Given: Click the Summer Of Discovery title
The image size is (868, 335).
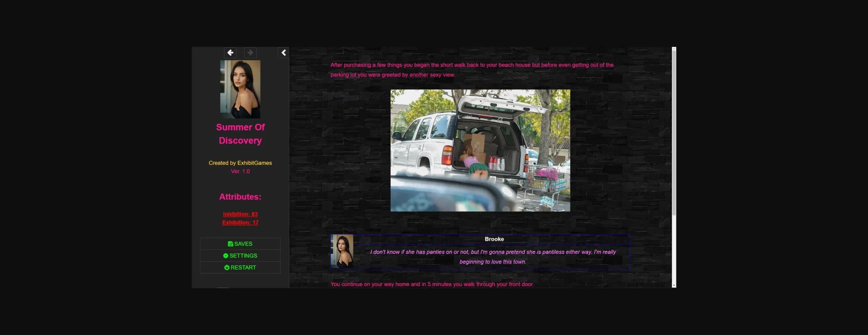Looking at the screenshot, I should [x=240, y=134].
